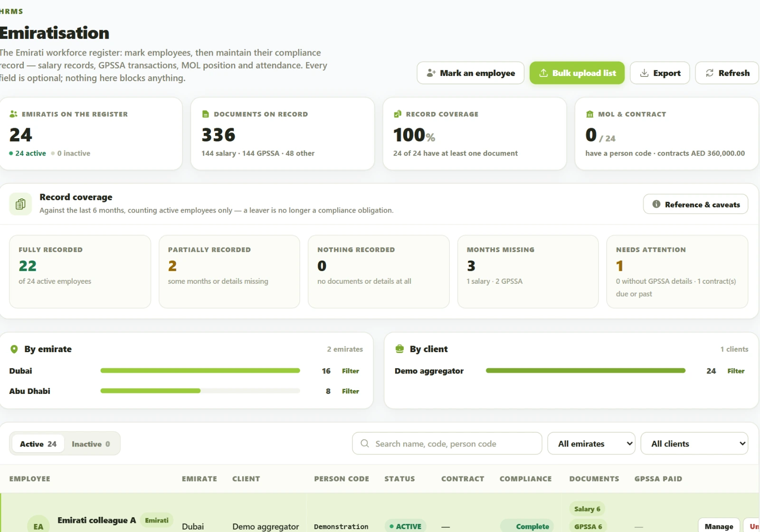Image resolution: width=760 pixels, height=532 pixels.
Task: Click the upload icon on Bulk upload list
Action: [x=543, y=73]
